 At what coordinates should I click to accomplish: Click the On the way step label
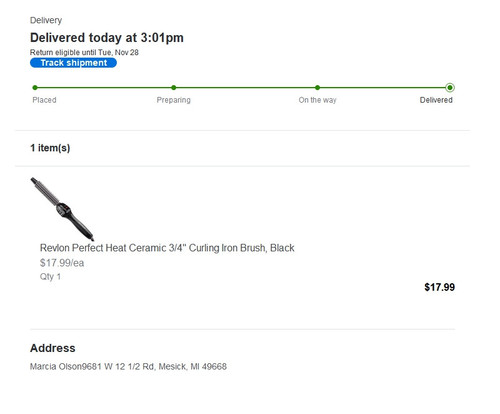click(x=317, y=100)
